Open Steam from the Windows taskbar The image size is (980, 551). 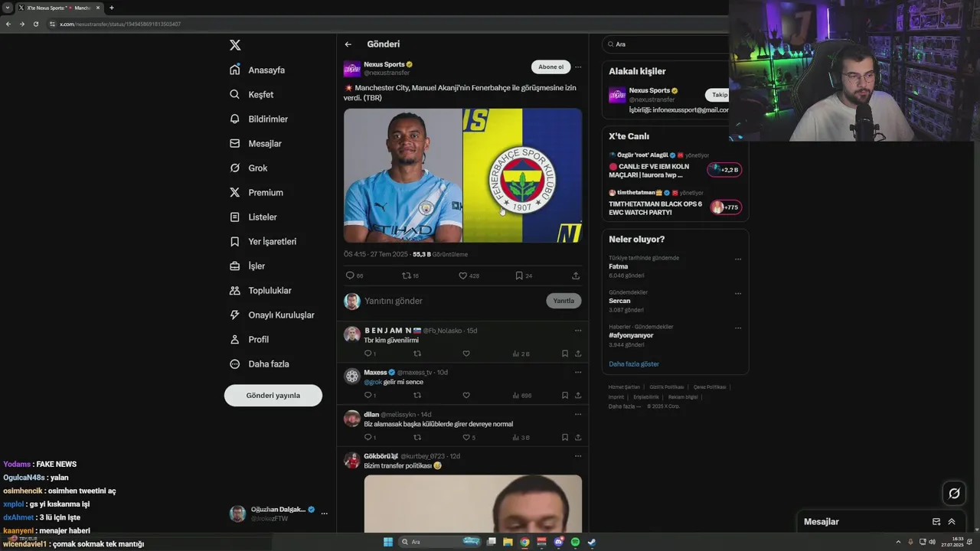click(x=592, y=542)
